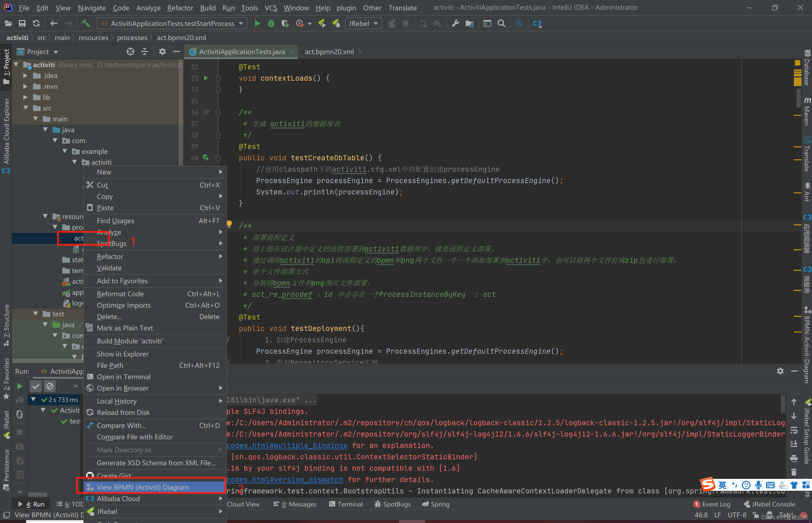Rerun tests with green play in Run panel

pyautogui.click(x=20, y=386)
